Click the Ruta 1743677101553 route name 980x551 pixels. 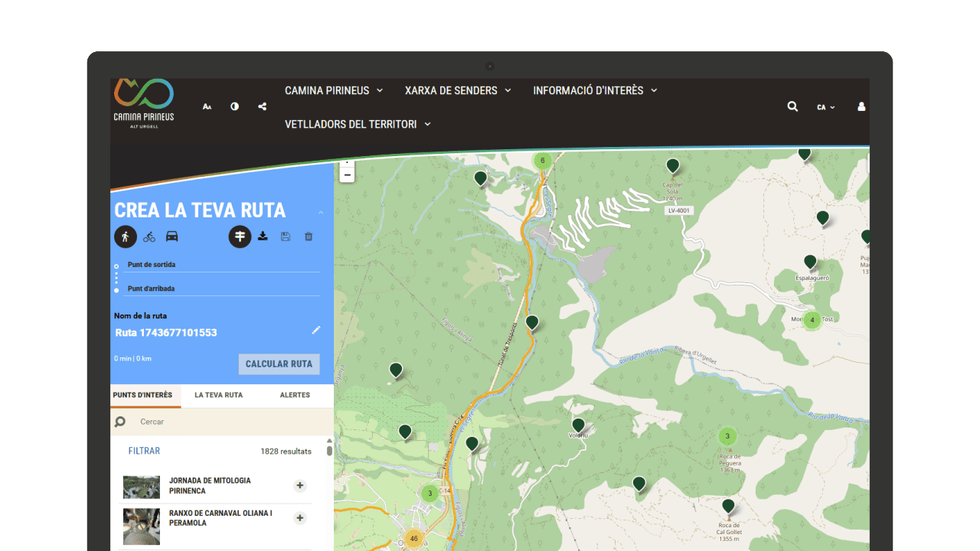pyautogui.click(x=166, y=333)
